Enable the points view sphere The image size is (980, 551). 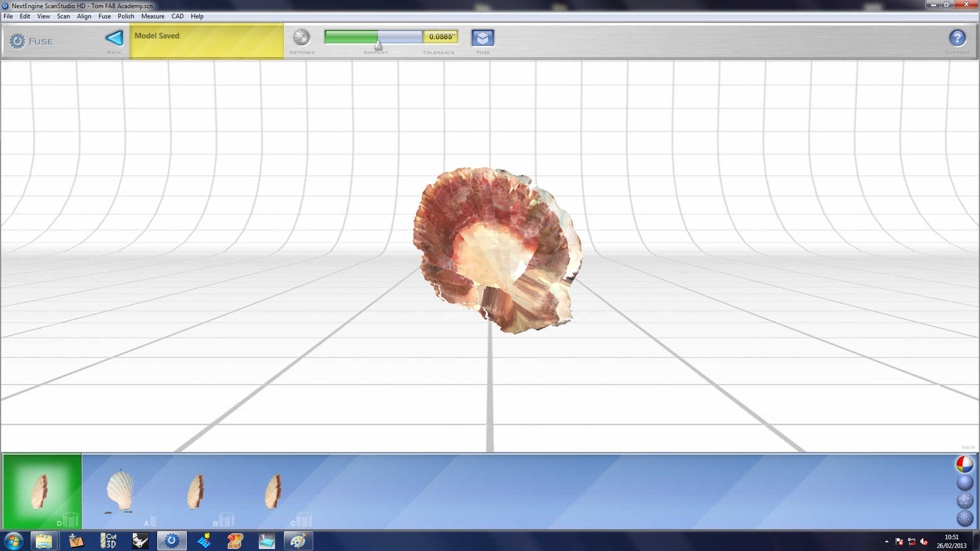964,518
